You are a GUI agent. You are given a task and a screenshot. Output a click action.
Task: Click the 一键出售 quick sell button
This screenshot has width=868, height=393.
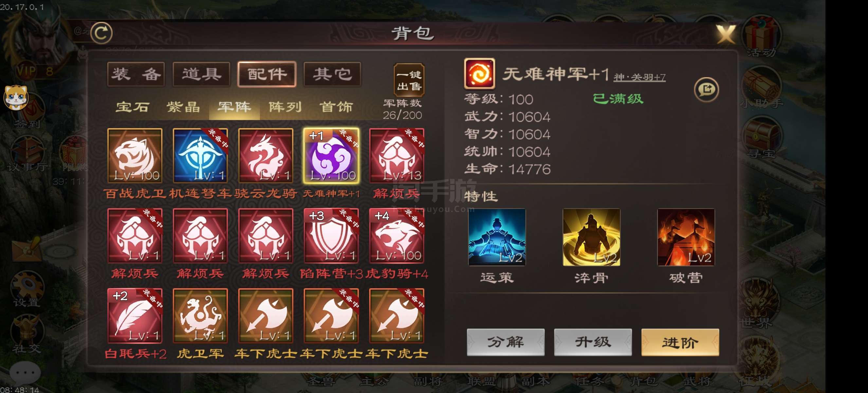coord(409,80)
